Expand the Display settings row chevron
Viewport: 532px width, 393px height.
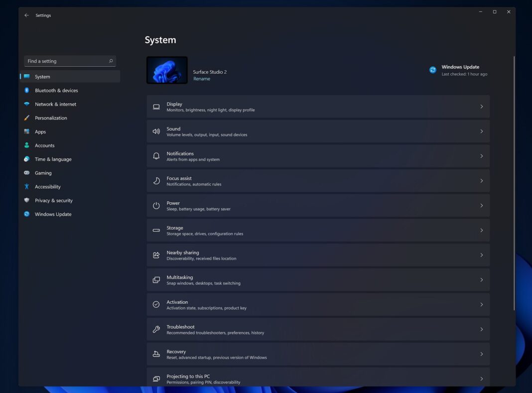(x=481, y=106)
